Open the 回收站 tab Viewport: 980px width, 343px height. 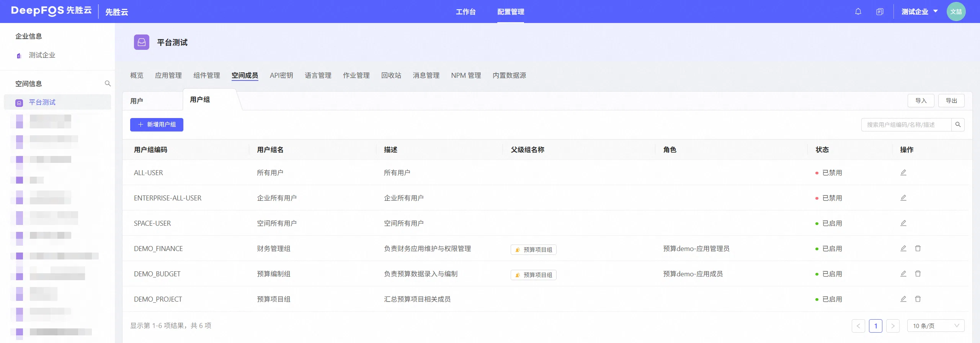391,75
